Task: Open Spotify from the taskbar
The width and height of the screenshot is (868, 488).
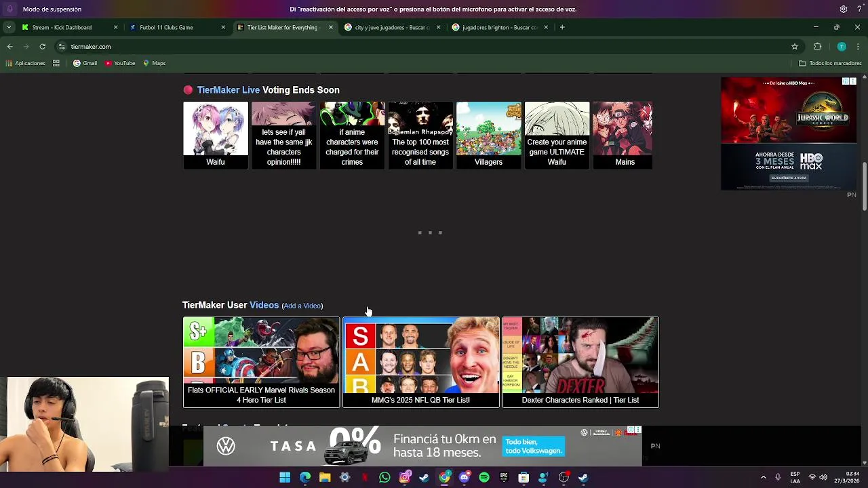Action: [484, 478]
